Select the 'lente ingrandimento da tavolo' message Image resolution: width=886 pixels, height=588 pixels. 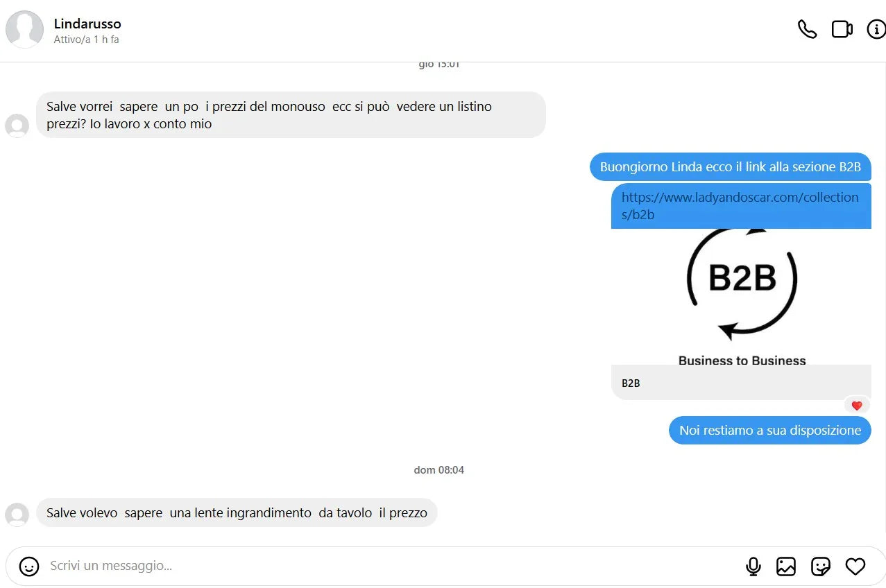coord(237,513)
